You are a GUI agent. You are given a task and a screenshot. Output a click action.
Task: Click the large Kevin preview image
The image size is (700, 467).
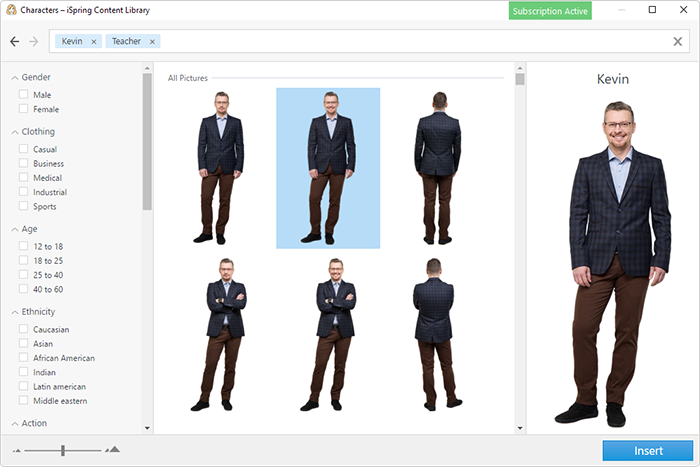pos(614,263)
